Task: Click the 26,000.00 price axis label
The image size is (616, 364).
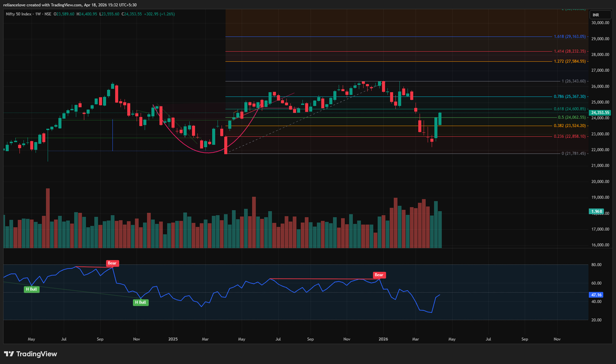Action: (600, 86)
